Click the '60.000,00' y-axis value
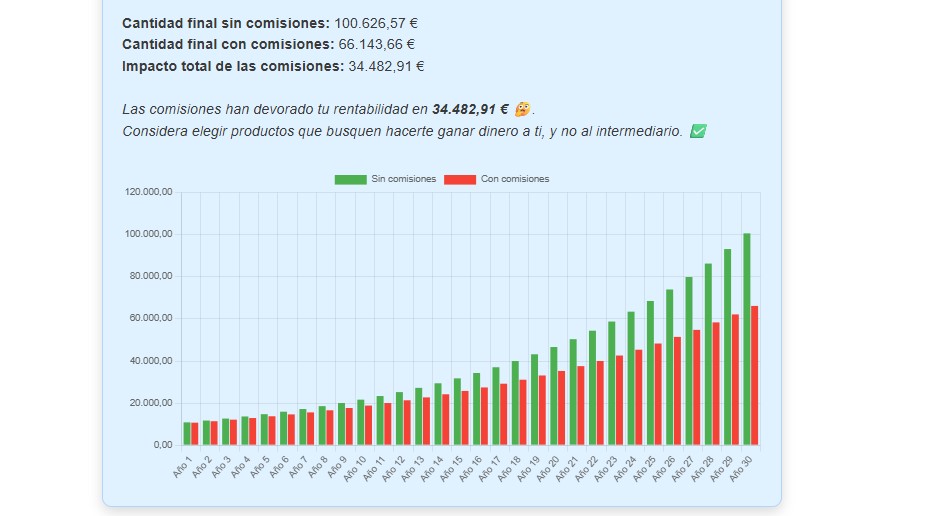Viewport: 932px width, 516px height. (x=150, y=319)
